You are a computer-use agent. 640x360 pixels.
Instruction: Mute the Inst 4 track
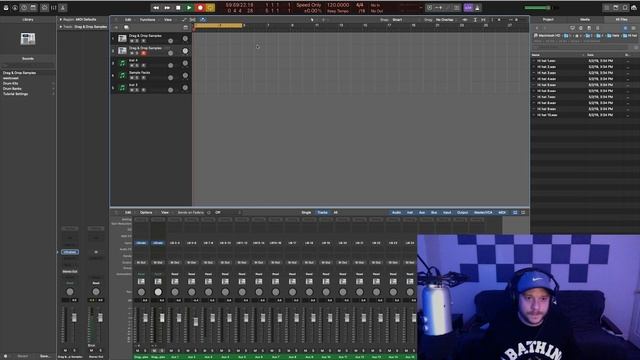(x=131, y=65)
